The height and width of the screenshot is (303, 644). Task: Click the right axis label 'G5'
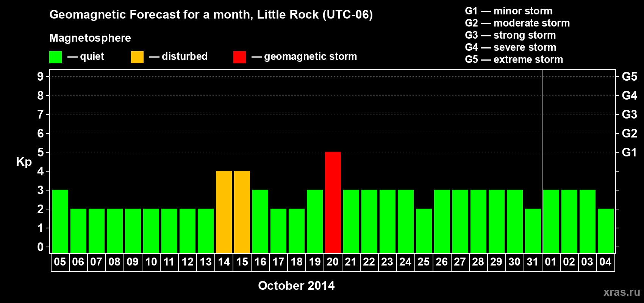pyautogui.click(x=630, y=77)
